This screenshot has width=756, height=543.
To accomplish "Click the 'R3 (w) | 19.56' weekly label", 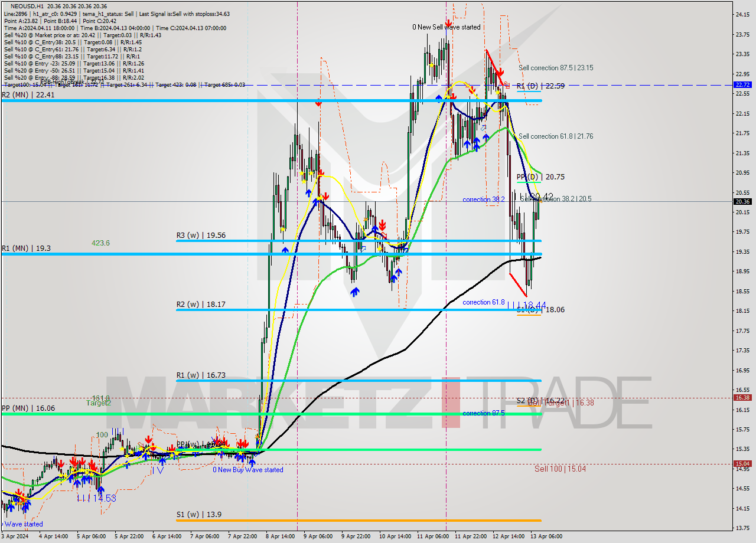I will click(x=201, y=235).
